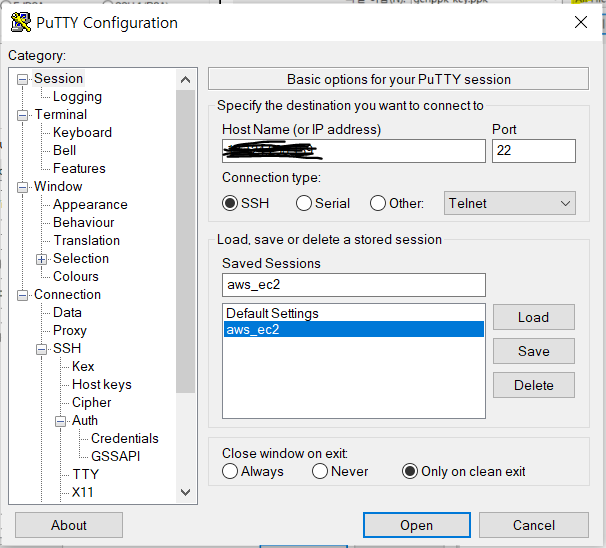Choose Only on clean exit option
The image size is (606, 548).
[410, 471]
